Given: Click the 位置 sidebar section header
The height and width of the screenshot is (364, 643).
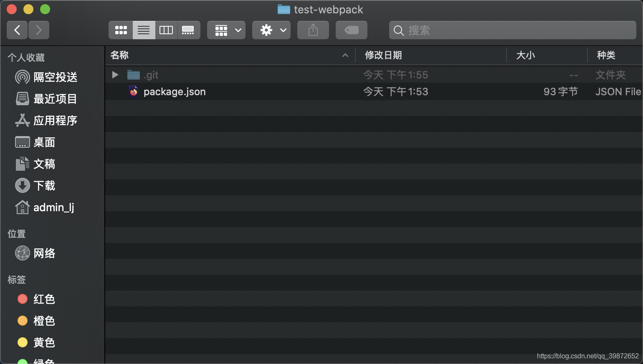Looking at the screenshot, I should tap(17, 234).
